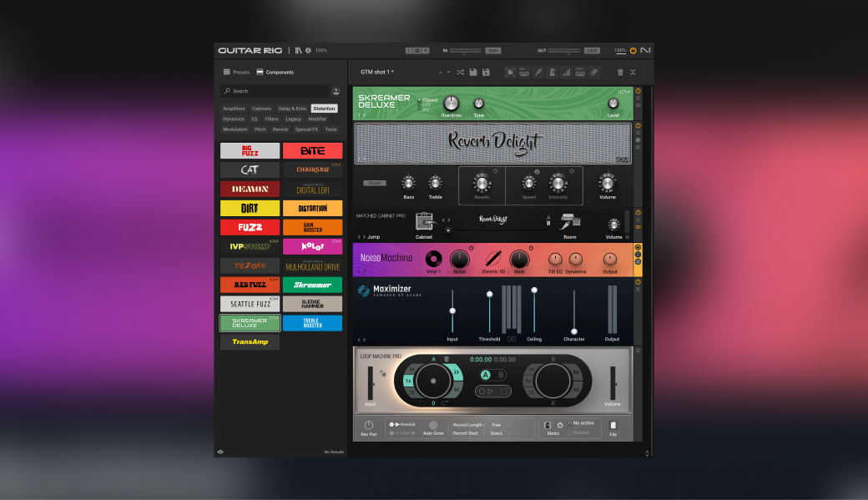Add the Big Fuzz component

250,150
